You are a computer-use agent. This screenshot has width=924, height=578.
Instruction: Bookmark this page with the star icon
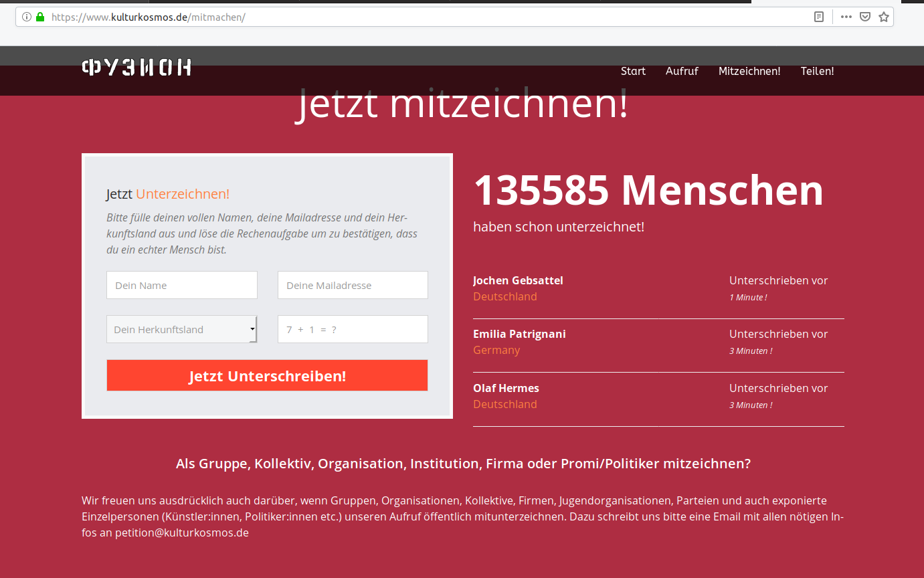pos(884,17)
